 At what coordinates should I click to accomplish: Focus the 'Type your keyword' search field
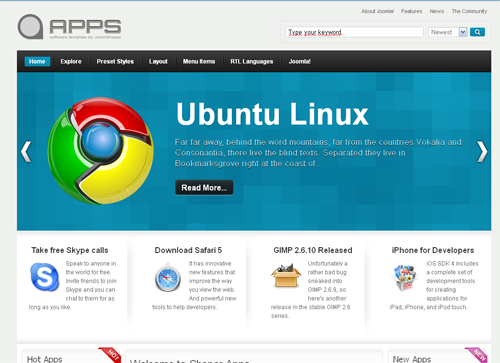[x=354, y=32]
